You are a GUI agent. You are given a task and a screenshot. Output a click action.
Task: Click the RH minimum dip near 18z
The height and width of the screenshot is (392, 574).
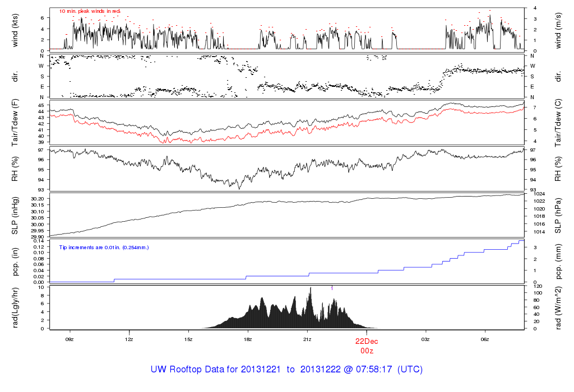tap(239, 187)
